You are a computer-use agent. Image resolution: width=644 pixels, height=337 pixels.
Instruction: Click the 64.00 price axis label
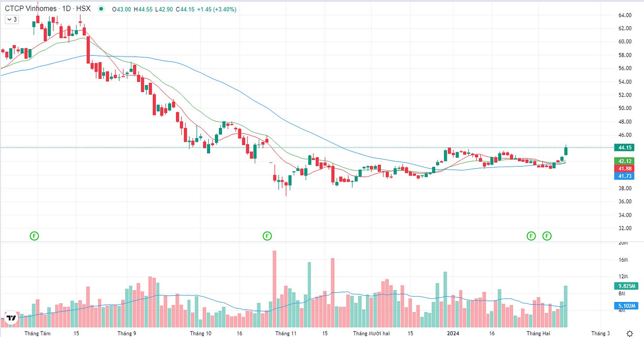pyautogui.click(x=624, y=15)
